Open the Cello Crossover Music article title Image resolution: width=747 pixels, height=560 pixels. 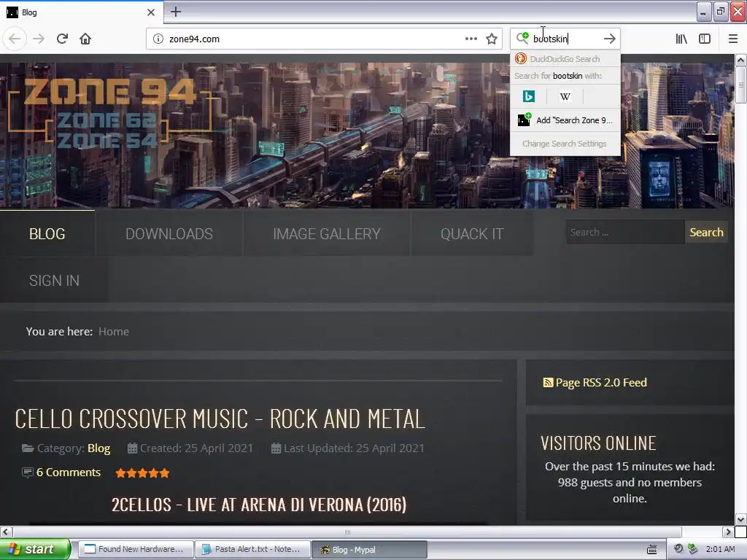click(x=220, y=419)
